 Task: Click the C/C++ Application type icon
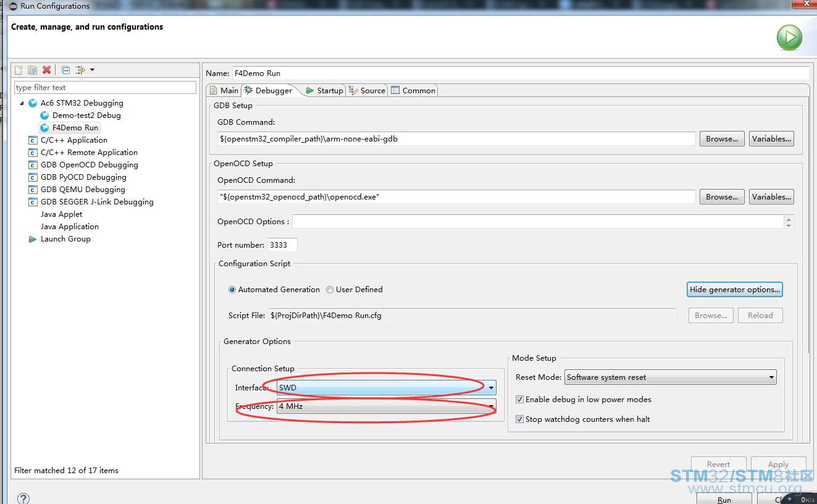33,140
